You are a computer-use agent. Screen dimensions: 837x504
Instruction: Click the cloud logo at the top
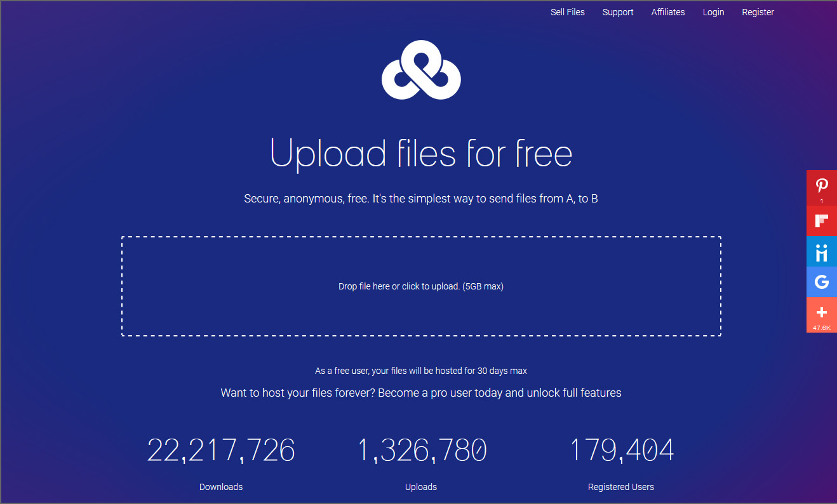421,70
